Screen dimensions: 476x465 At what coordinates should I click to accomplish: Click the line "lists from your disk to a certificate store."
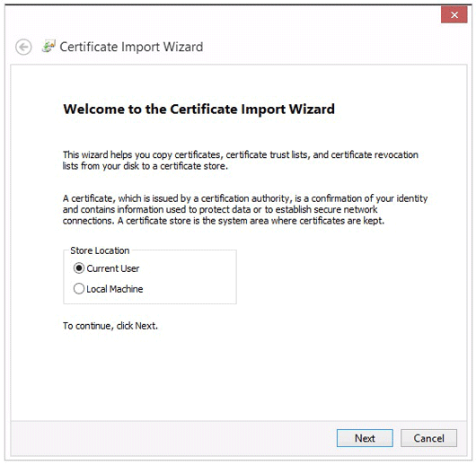point(145,166)
